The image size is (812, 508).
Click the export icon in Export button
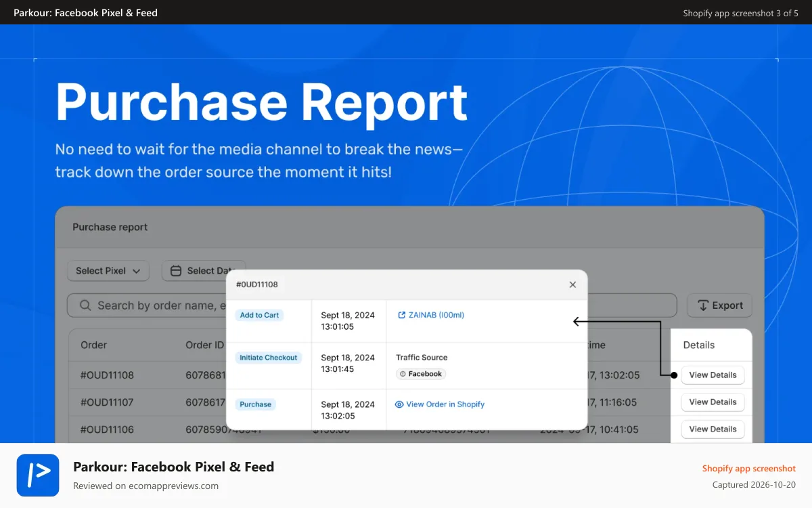[x=703, y=305]
